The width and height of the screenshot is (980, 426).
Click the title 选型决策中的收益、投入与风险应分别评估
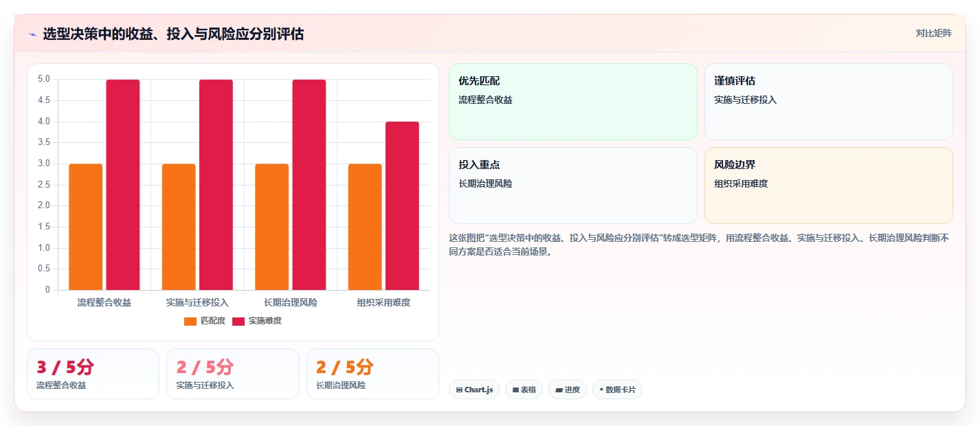tap(173, 34)
